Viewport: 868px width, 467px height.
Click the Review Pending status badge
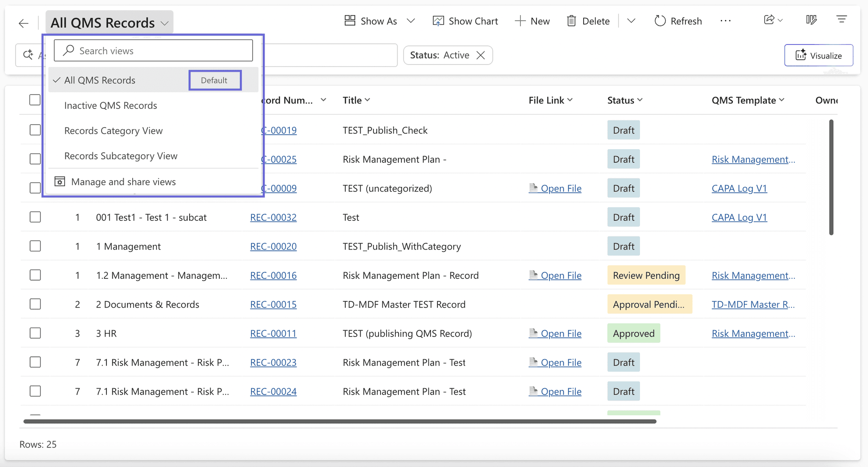646,275
